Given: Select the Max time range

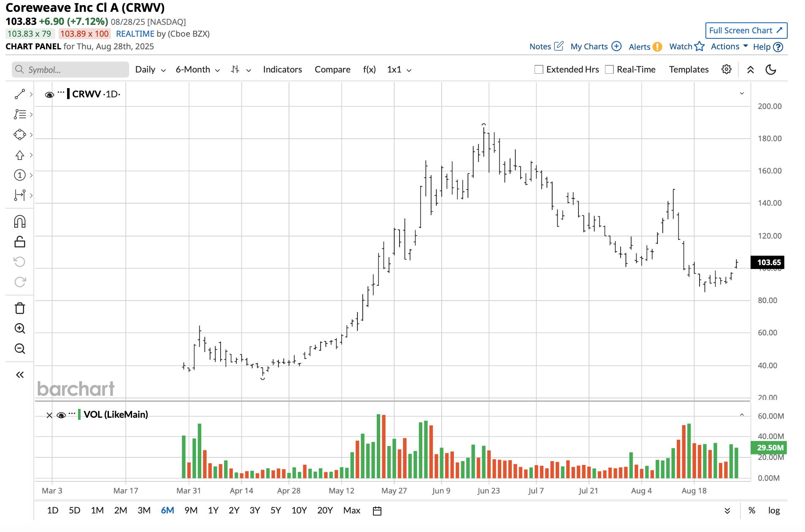Looking at the screenshot, I should [351, 511].
